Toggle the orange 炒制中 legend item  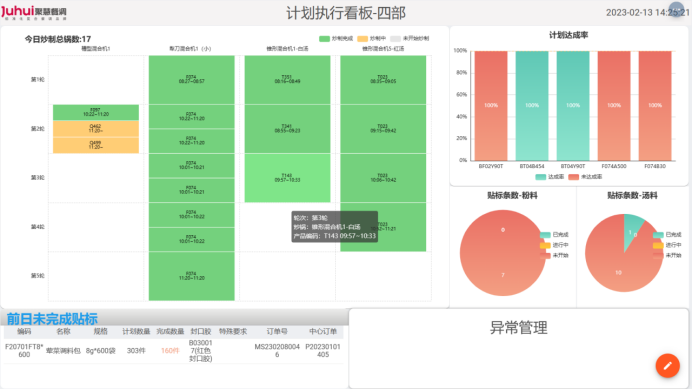[x=372, y=39]
